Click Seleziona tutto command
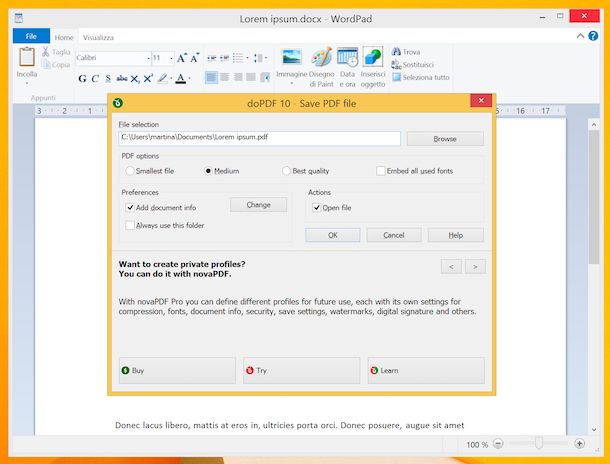 [x=421, y=77]
